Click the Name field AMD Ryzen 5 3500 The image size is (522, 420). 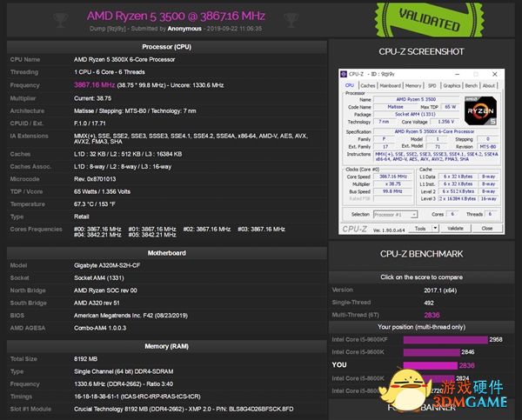tap(416, 99)
